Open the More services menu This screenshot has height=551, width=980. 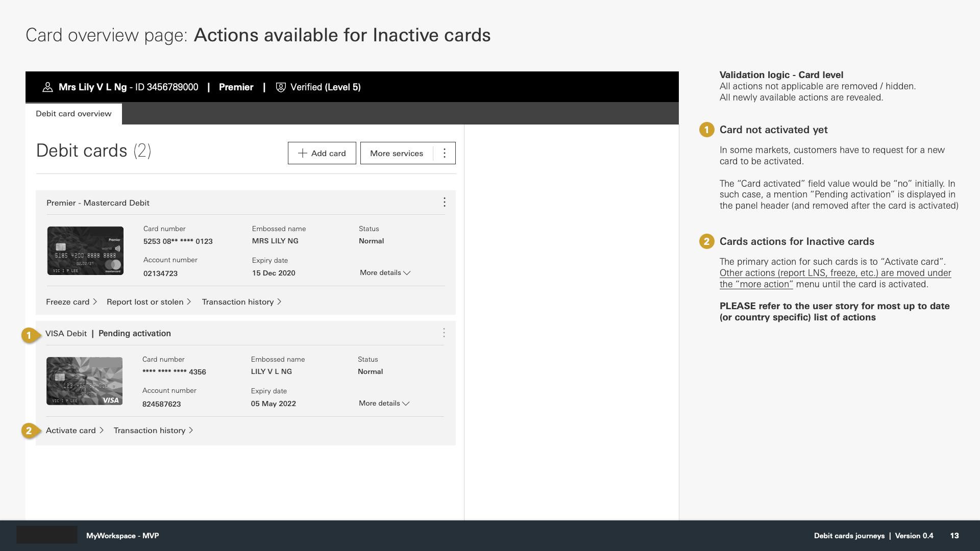click(397, 153)
